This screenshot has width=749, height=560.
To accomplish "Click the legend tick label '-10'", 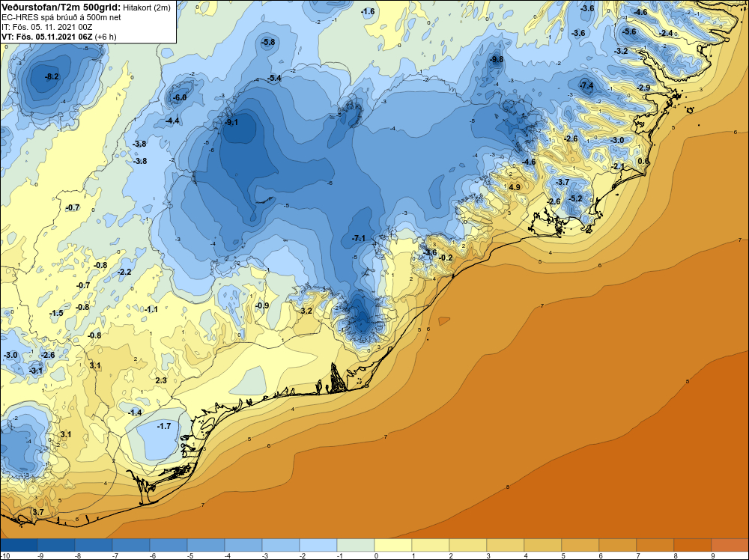I will (x=4, y=556).
